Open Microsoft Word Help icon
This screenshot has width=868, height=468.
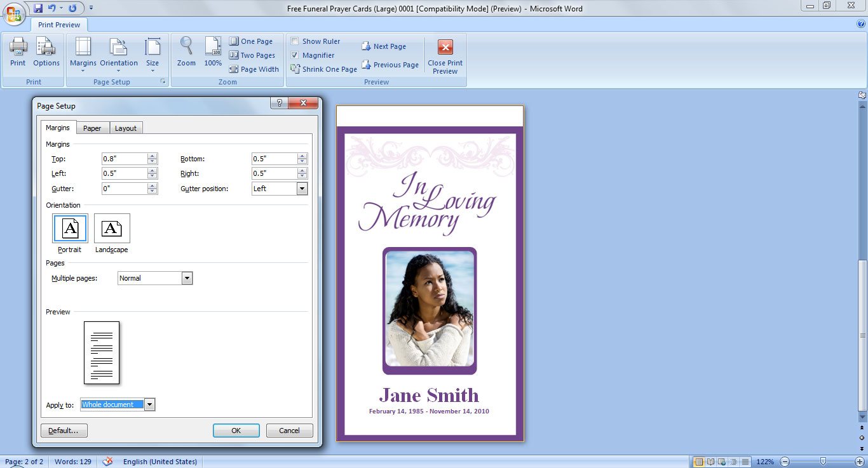[x=861, y=24]
